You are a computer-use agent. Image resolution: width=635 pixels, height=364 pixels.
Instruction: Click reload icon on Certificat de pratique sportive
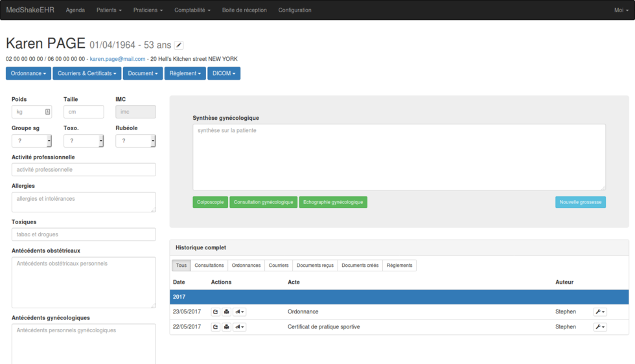point(216,327)
